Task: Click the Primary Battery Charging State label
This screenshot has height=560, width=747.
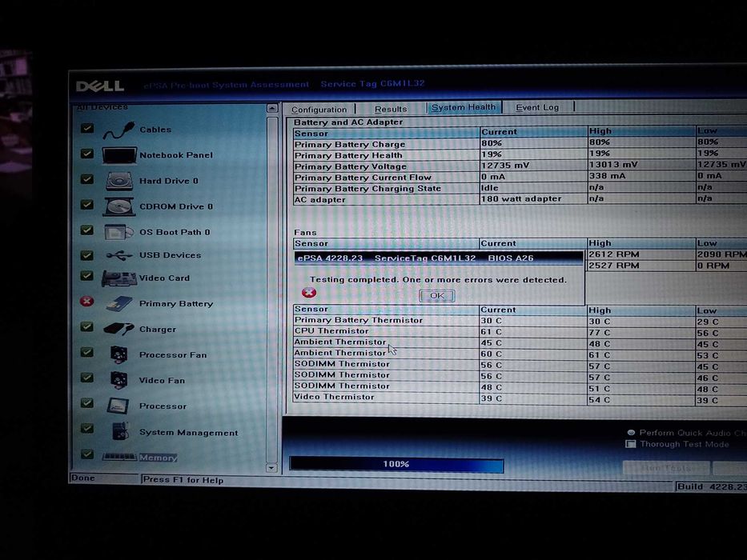Action: 367,189
